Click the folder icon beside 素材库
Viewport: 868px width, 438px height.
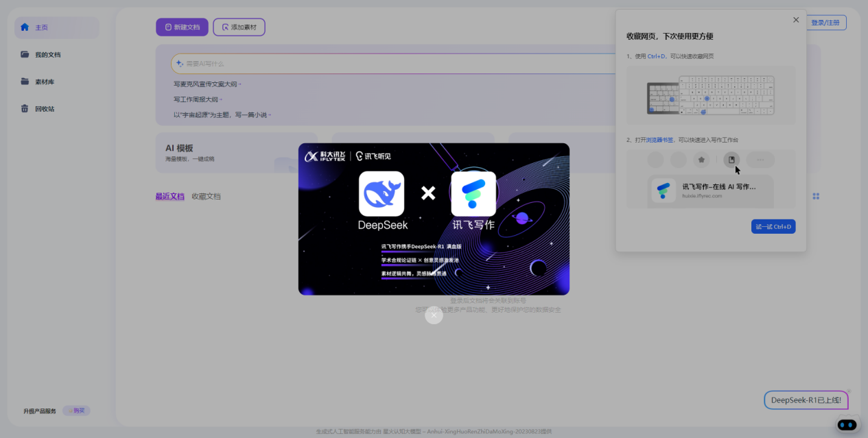(x=25, y=82)
